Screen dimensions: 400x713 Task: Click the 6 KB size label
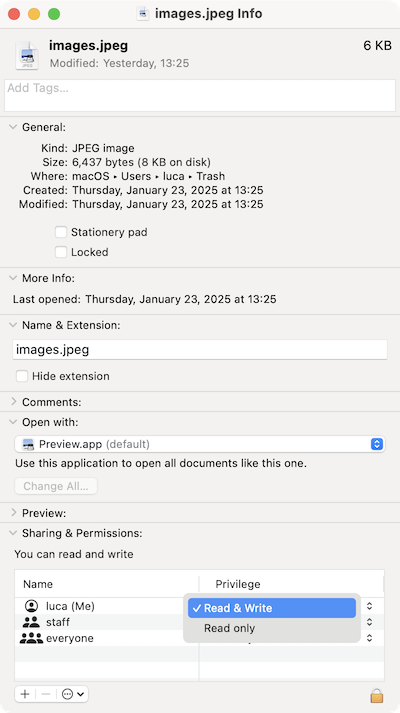[377, 45]
